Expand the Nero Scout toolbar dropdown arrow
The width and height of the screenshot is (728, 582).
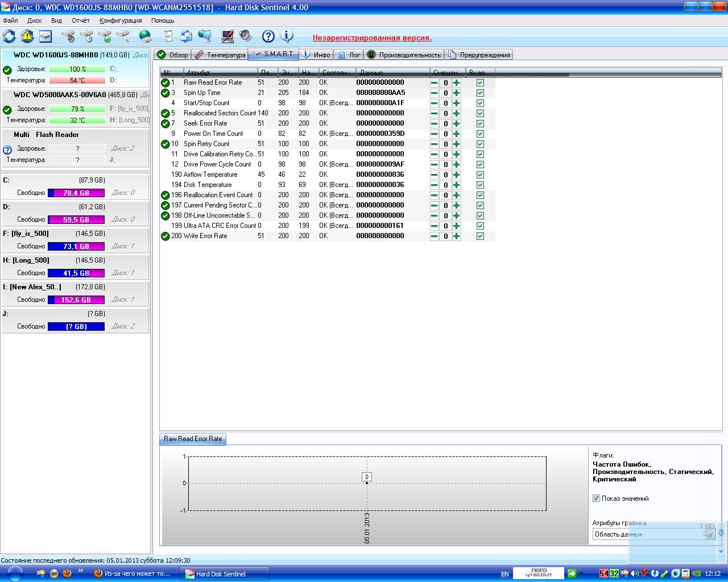[581, 573]
